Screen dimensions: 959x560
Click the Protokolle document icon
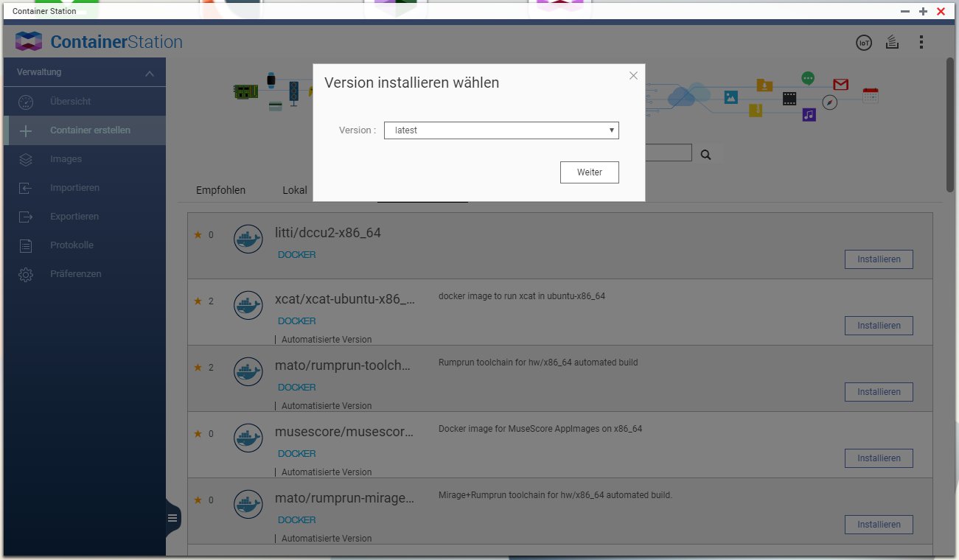coord(26,245)
